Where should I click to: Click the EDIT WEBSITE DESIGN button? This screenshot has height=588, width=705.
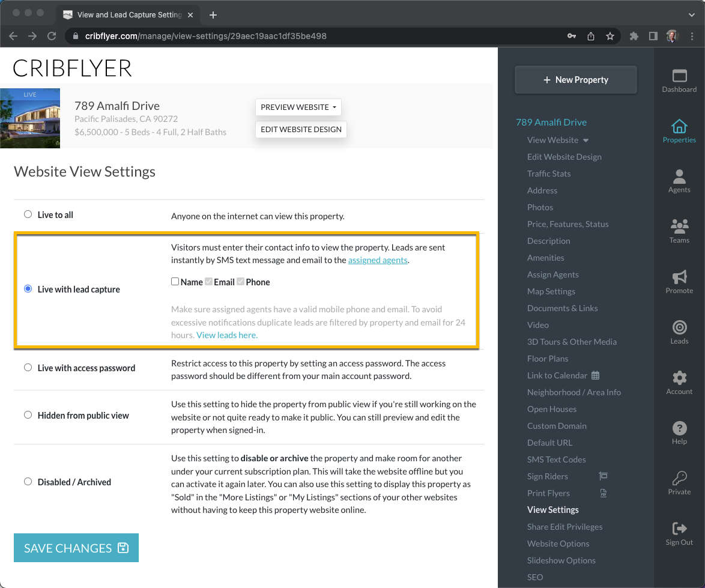(x=301, y=130)
